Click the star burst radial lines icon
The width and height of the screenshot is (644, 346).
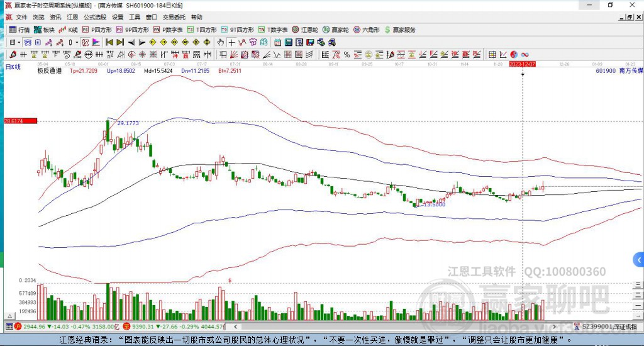pyautogui.click(x=142, y=54)
